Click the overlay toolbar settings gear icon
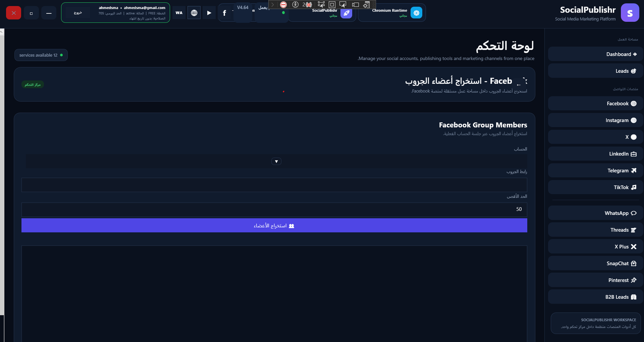The height and width of the screenshot is (342, 644). (366, 4)
